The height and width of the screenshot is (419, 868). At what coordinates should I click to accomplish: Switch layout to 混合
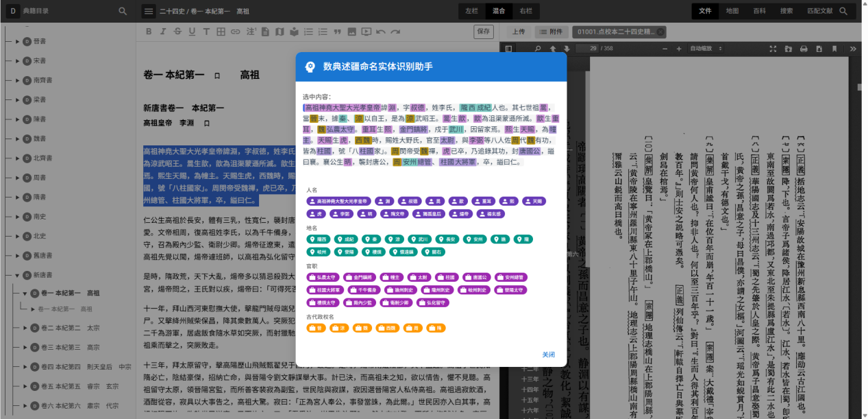click(x=498, y=12)
